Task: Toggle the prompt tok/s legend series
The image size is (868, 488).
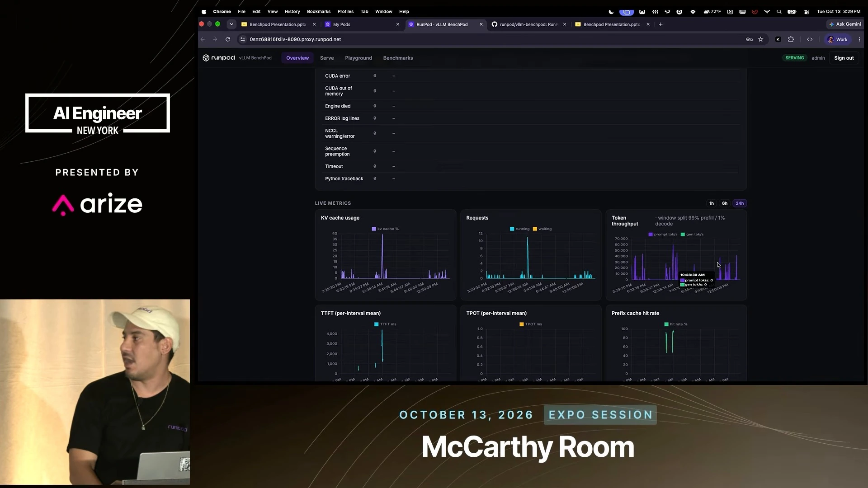Action: tap(663, 235)
